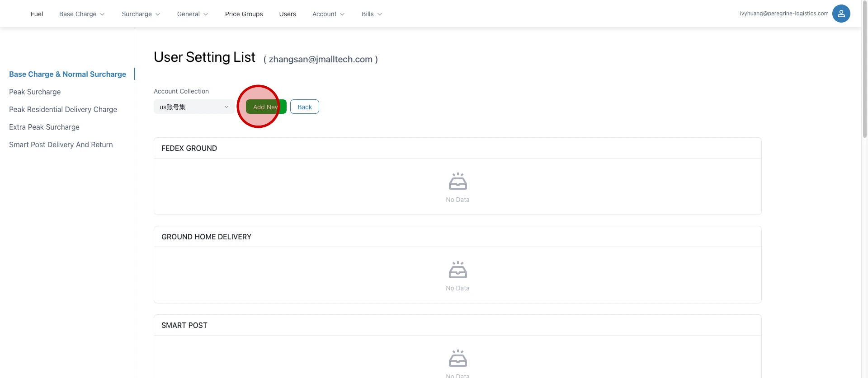This screenshot has height=378, width=868.
Task: Switch to Peak Residential Delivery Charge
Action: (63, 109)
